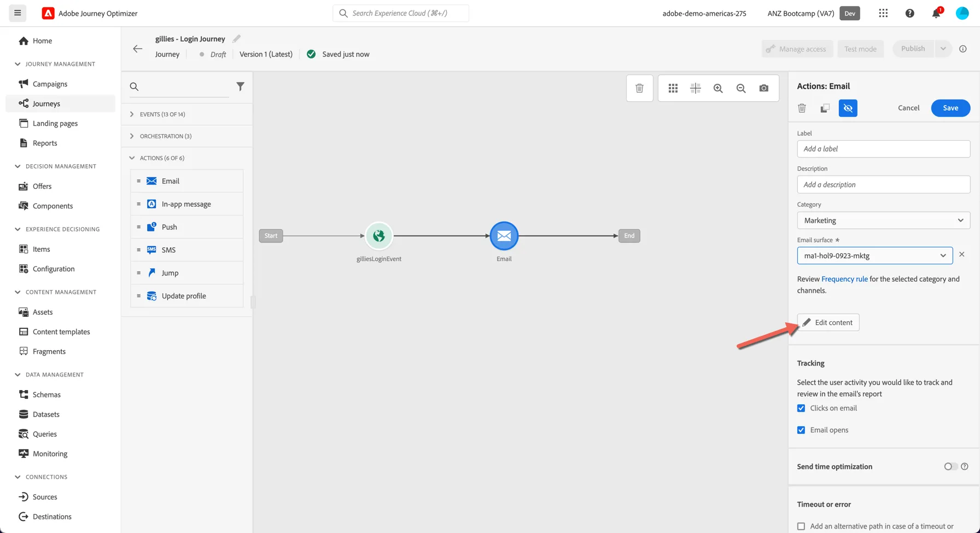Open the hamburger navigation menu
980x533 pixels.
click(x=17, y=13)
